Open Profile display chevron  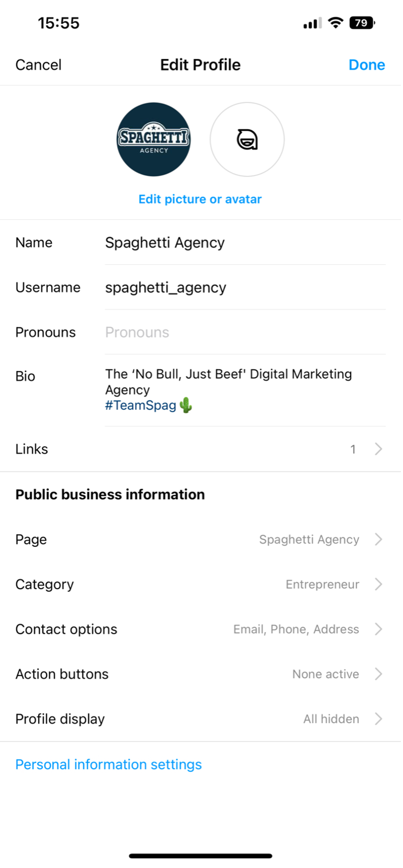click(x=378, y=719)
